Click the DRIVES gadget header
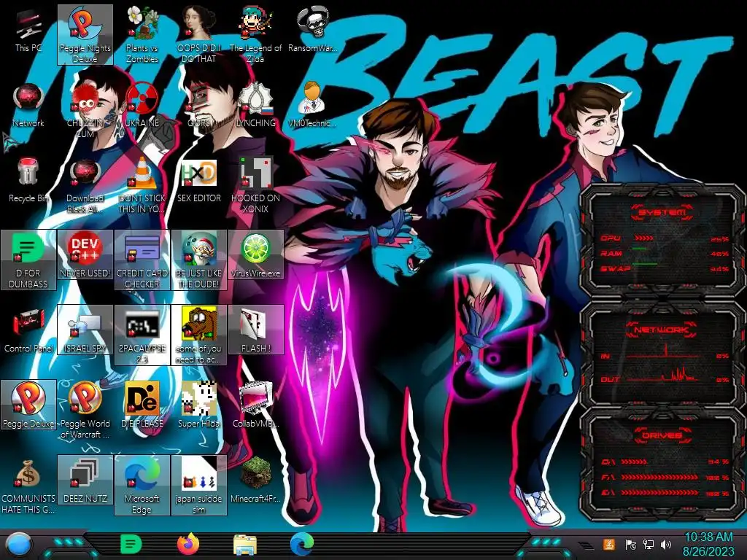Screen dimensions: 747x560 (x=662, y=435)
